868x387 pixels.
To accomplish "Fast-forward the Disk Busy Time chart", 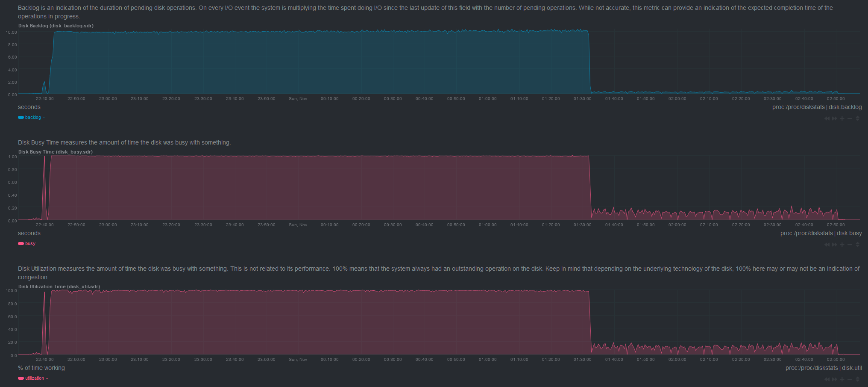I will tap(835, 245).
